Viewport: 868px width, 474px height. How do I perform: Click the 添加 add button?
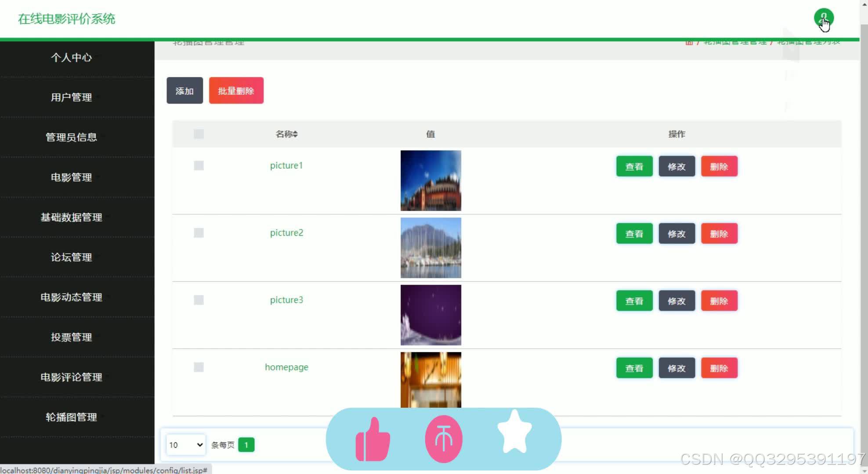click(x=184, y=90)
